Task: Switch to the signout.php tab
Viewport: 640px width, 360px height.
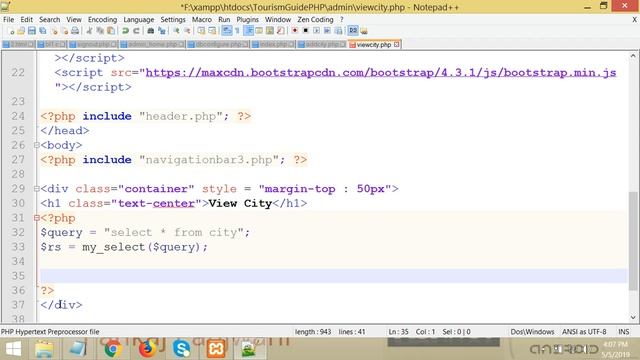Action: pyautogui.click(x=93, y=44)
